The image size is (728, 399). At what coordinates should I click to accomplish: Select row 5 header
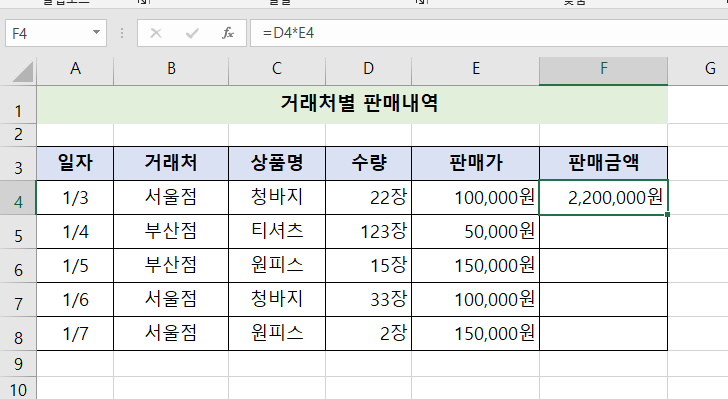pos(18,231)
